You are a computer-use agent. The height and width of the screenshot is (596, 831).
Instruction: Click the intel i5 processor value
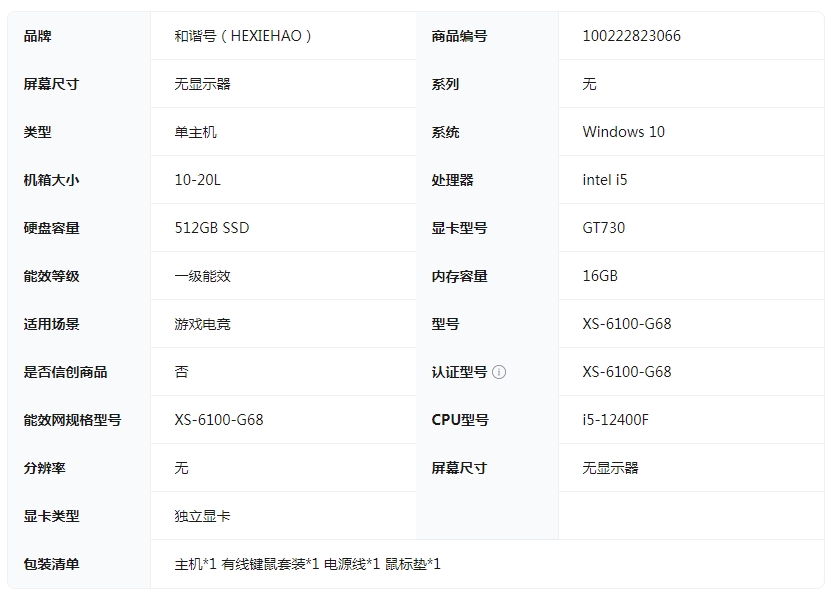coord(605,180)
